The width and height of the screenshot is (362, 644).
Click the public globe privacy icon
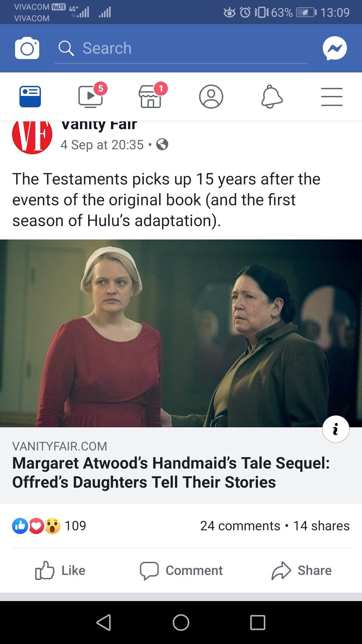click(x=162, y=145)
